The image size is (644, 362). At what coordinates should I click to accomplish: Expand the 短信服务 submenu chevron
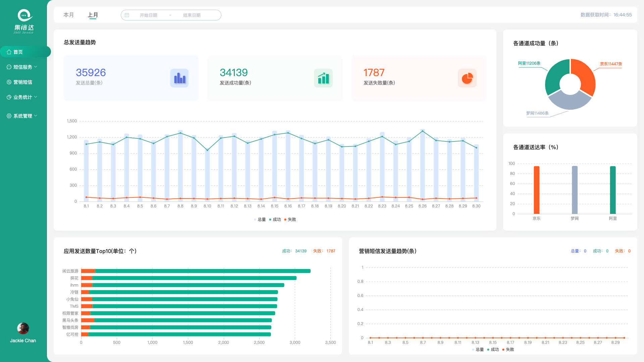click(36, 67)
